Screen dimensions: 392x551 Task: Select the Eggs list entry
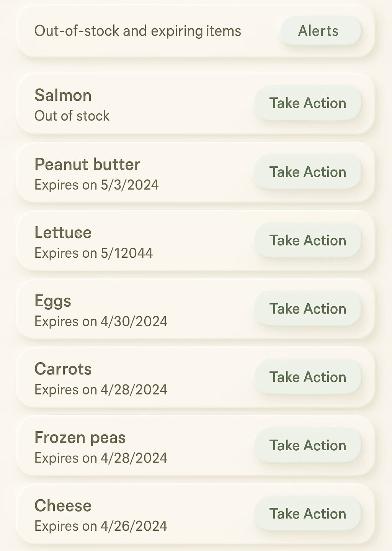coord(196,309)
